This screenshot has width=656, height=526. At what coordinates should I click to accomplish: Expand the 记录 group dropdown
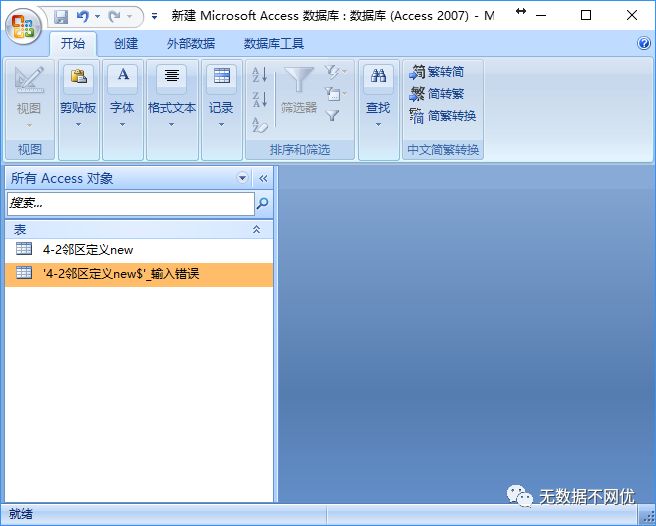click(221, 124)
